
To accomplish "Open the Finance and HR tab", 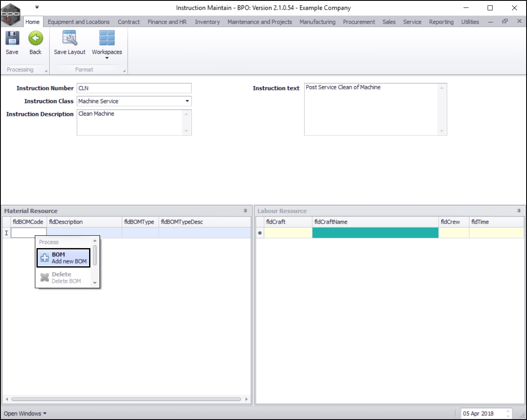I will [x=167, y=22].
